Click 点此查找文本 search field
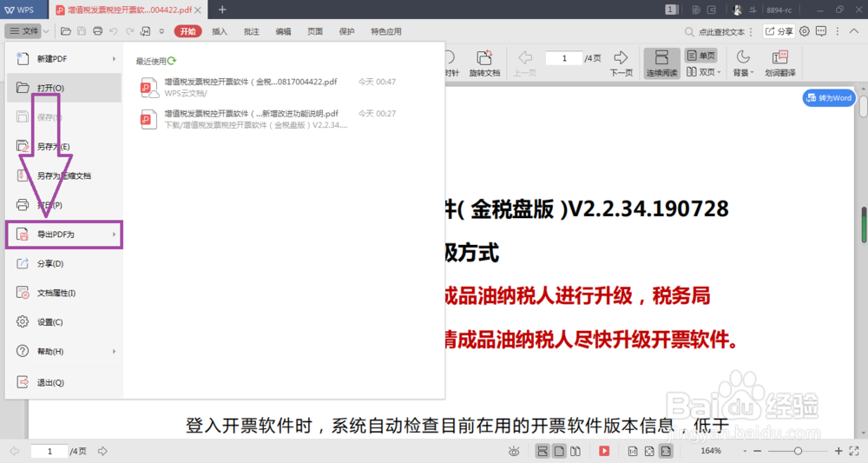The image size is (868, 463). pos(721,32)
